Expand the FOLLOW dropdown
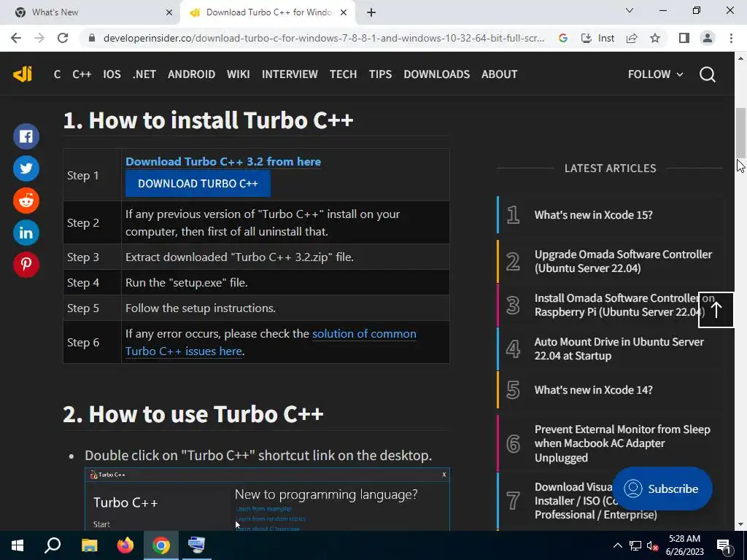The height and width of the screenshot is (560, 747). (x=656, y=74)
